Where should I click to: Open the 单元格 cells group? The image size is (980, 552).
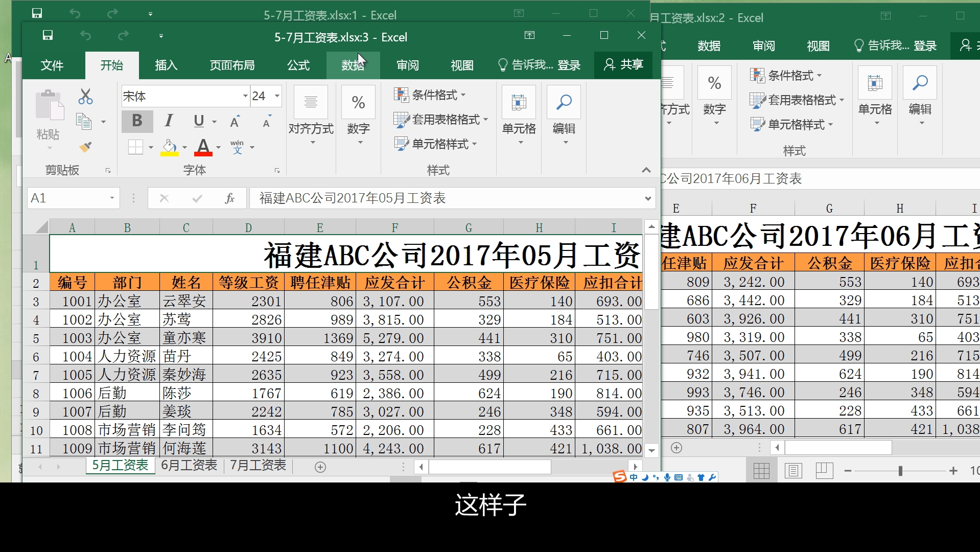519,116
